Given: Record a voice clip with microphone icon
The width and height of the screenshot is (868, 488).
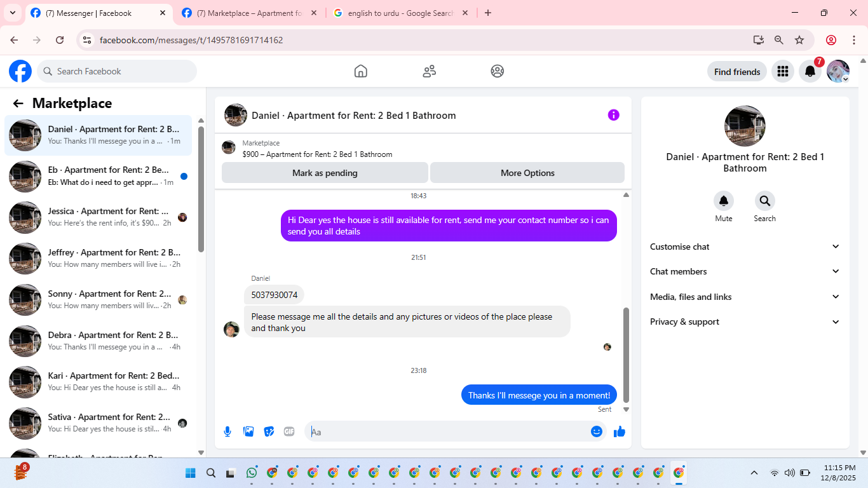Looking at the screenshot, I should coord(227,431).
